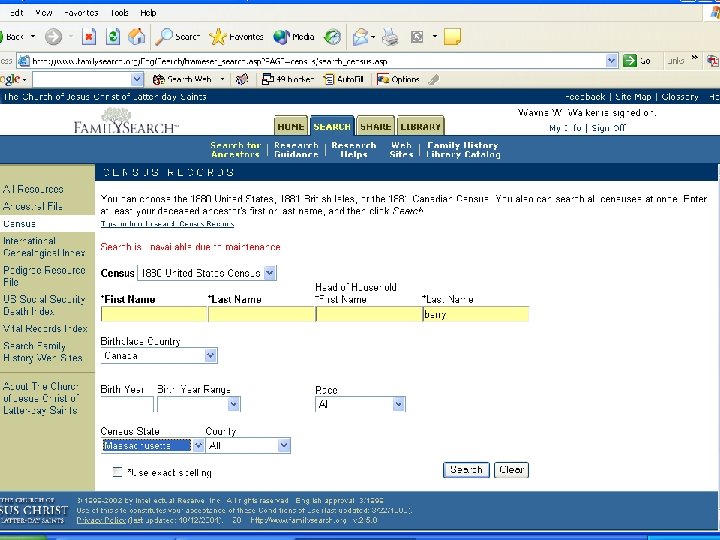Print the page using the printer icon

pyautogui.click(x=390, y=37)
